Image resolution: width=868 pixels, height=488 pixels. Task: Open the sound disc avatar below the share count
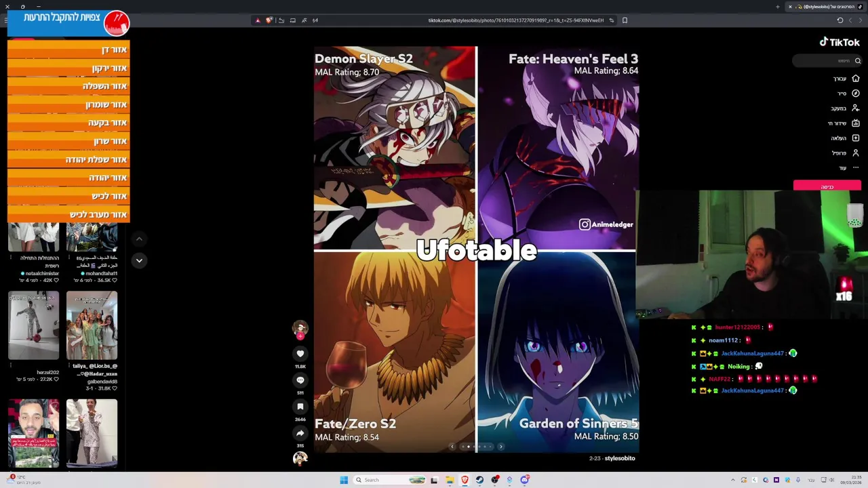[300, 459]
